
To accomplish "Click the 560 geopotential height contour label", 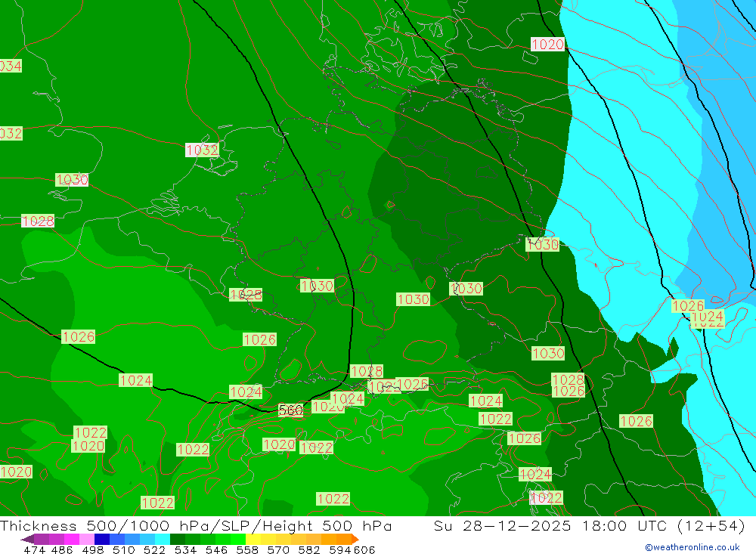I will click(291, 410).
